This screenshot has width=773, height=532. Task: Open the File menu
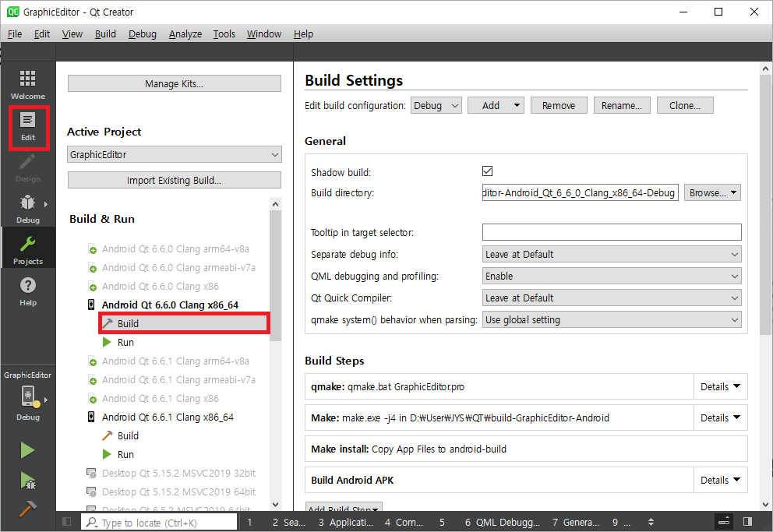(x=15, y=34)
